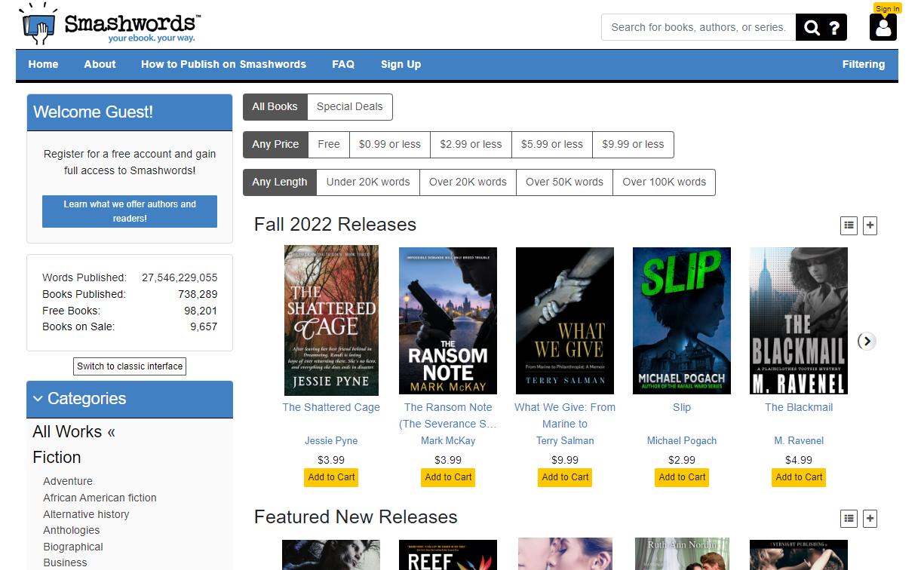Go to Home in navigation bar
This screenshot has width=924, height=570.
pyautogui.click(x=43, y=65)
